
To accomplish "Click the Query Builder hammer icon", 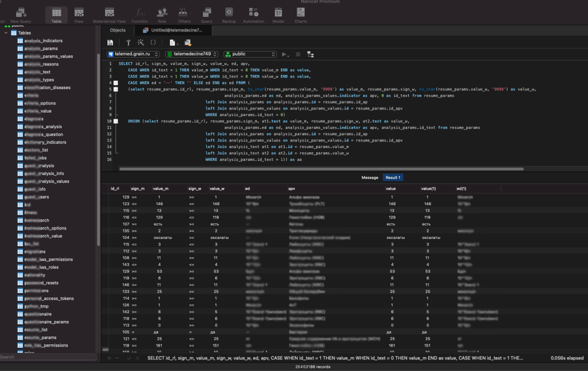I will pyautogui.click(x=128, y=43).
